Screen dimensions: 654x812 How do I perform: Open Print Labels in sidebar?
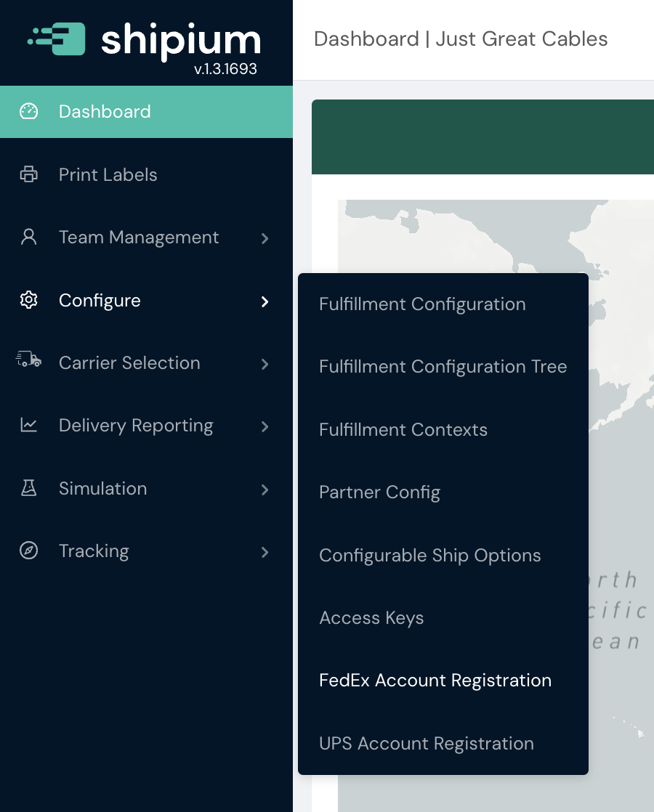coord(146,174)
